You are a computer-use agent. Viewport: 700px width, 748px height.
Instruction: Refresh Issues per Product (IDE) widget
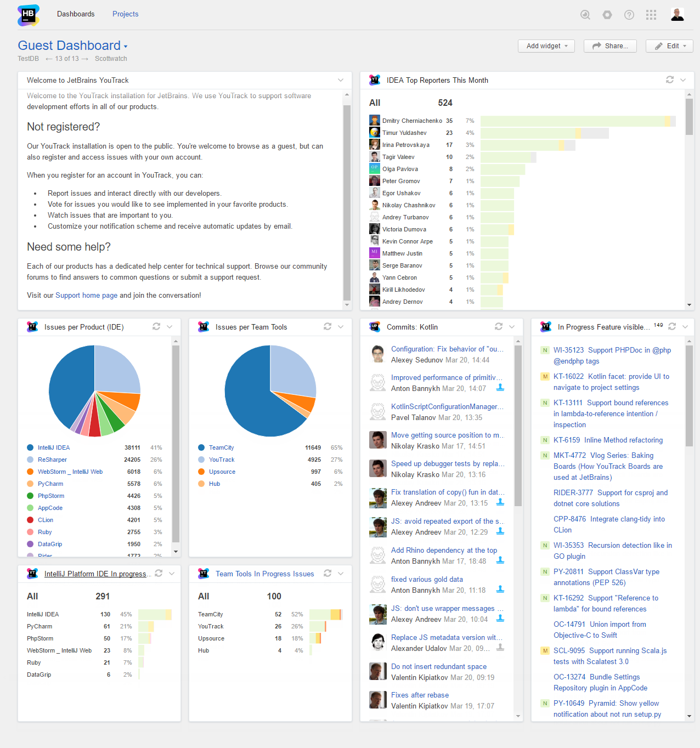coord(156,326)
